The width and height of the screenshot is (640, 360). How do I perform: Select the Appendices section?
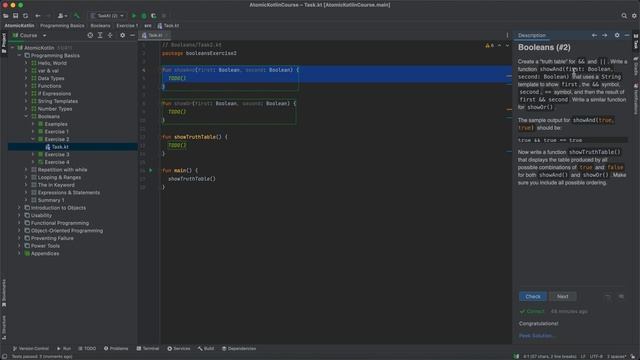[x=45, y=253]
